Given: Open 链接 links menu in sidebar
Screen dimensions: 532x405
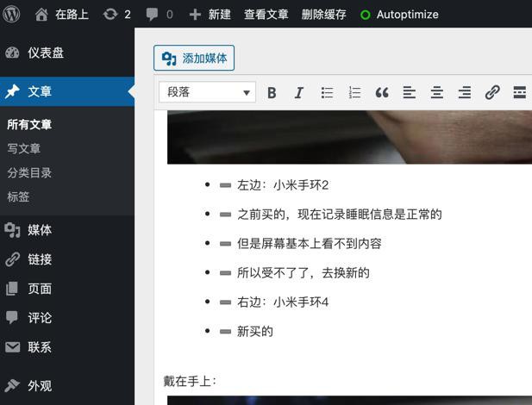Looking at the screenshot, I should coord(67,259).
